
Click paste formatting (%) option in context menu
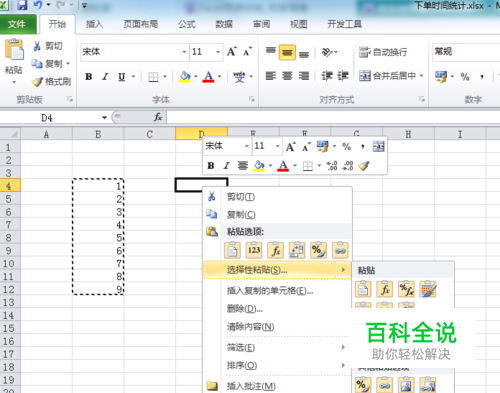tap(318, 250)
